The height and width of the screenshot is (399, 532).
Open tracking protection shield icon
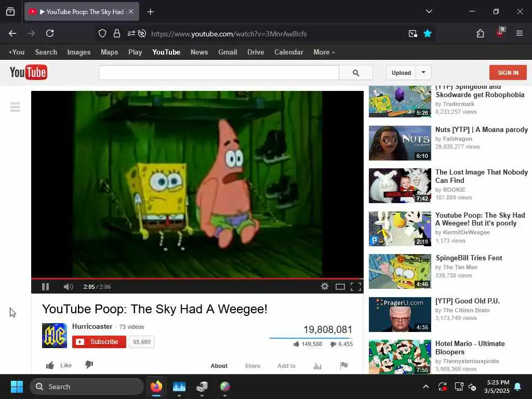coord(102,33)
